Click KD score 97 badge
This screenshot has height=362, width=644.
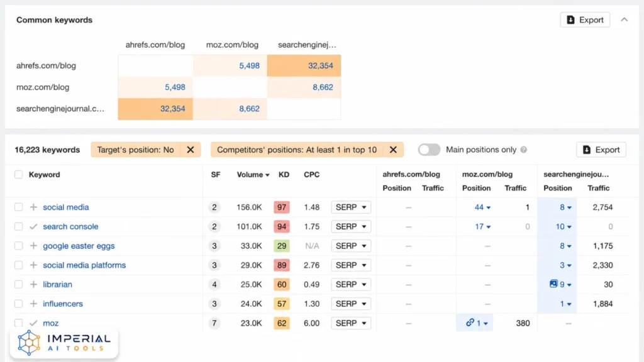[281, 207]
